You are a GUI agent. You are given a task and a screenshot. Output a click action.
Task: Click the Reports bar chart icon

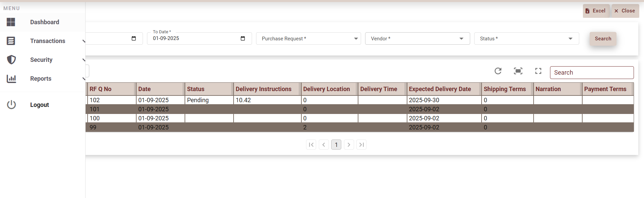(x=11, y=79)
